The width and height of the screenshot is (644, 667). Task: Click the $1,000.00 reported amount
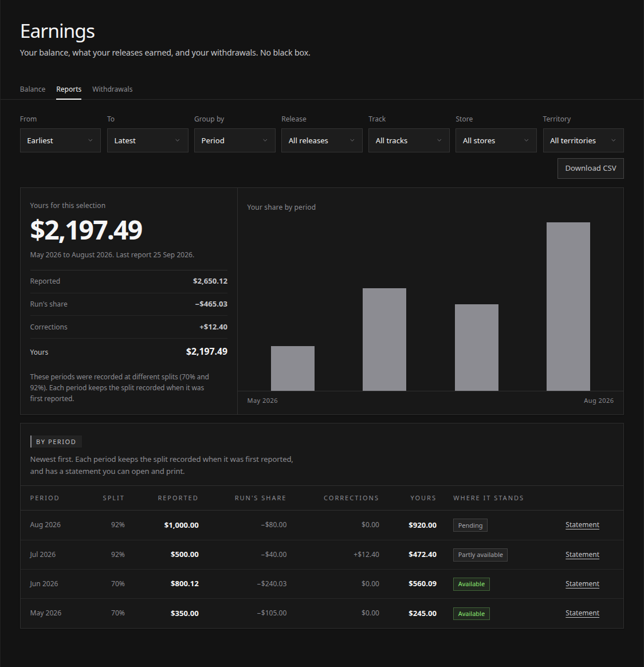[x=181, y=525]
